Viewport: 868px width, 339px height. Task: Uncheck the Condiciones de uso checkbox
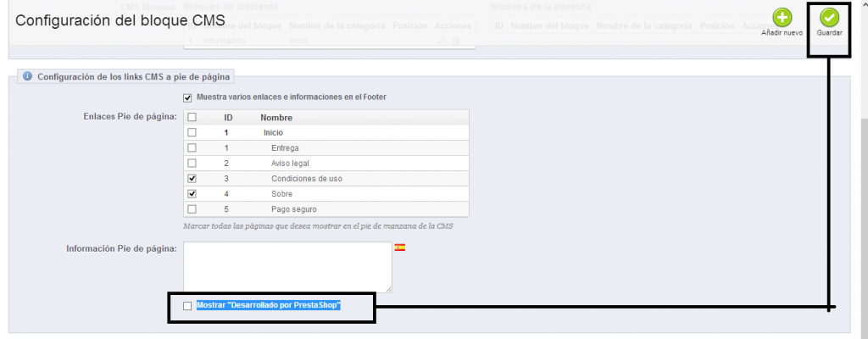192,178
